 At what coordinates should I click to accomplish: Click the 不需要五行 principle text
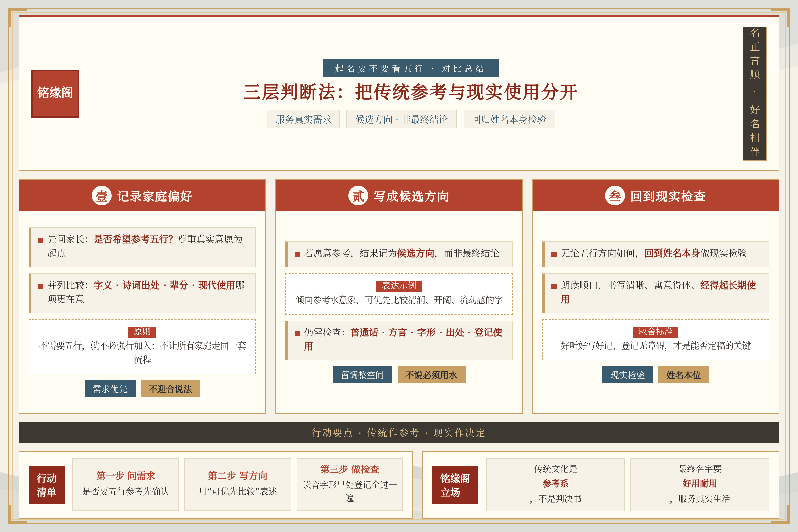pyautogui.click(x=142, y=353)
